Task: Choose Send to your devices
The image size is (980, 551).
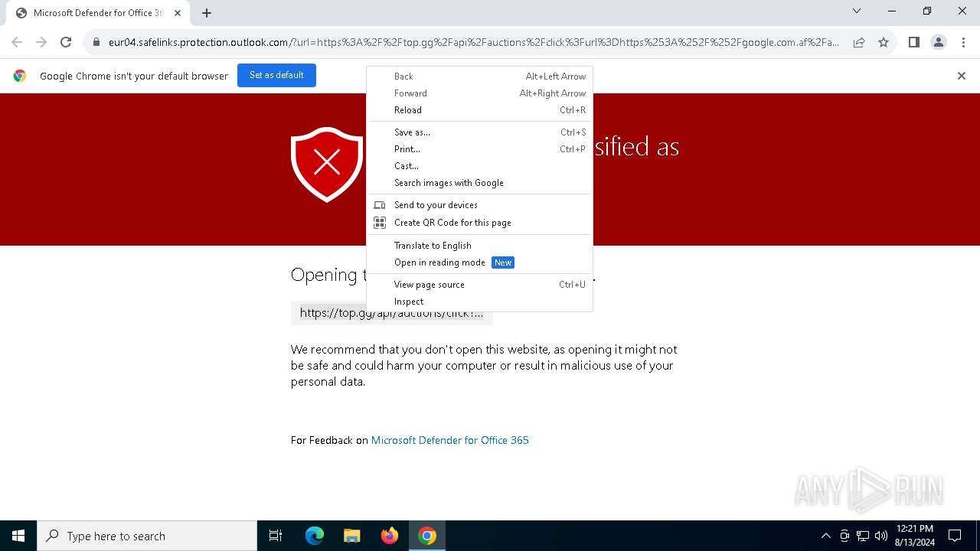Action: pyautogui.click(x=479, y=205)
